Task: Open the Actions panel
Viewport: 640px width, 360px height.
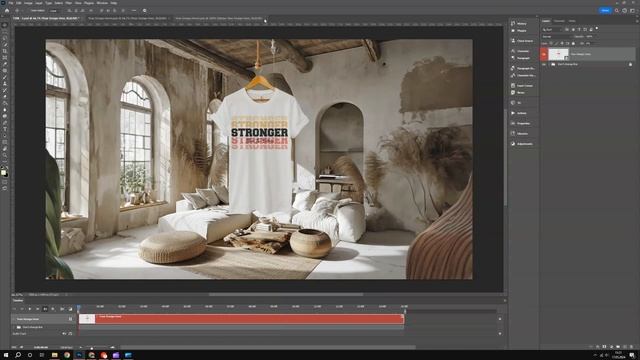Action: coord(519,113)
